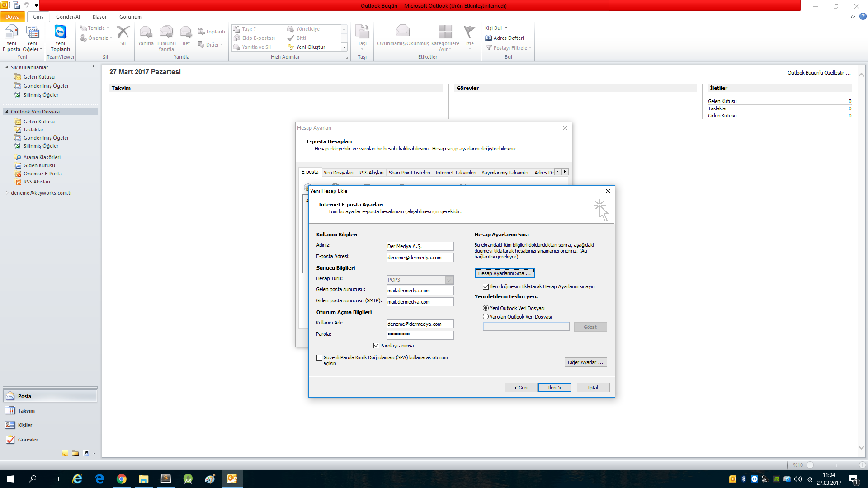Screen dimensions: 868x488
Task: Open the Yeni Öğeler ribbon button
Action: coord(32,39)
